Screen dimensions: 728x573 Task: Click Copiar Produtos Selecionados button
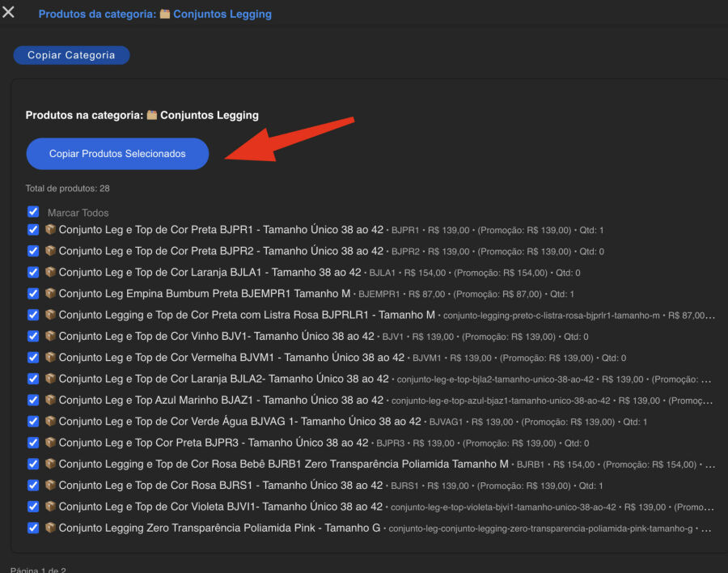tap(117, 154)
